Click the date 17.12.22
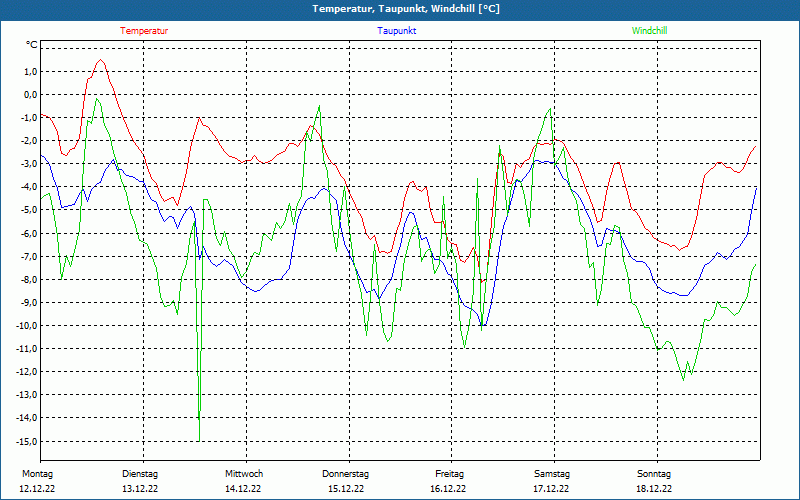The height and width of the screenshot is (500, 800). [x=551, y=489]
